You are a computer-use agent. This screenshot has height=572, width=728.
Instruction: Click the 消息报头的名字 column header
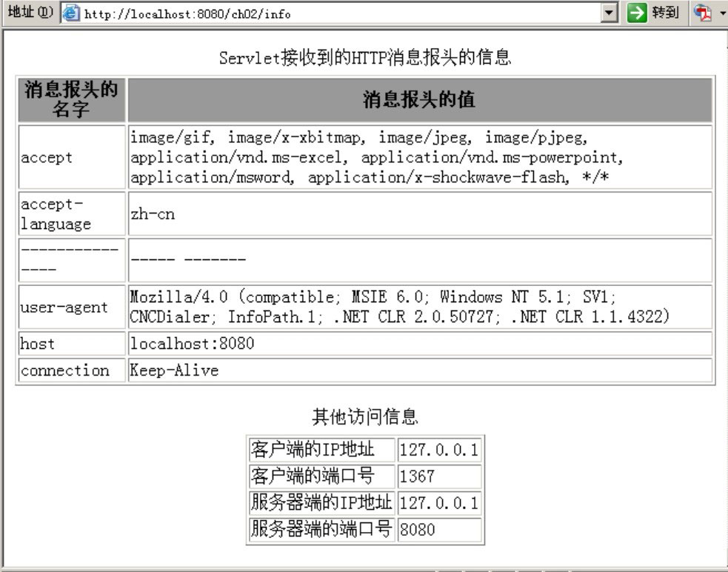[72, 99]
